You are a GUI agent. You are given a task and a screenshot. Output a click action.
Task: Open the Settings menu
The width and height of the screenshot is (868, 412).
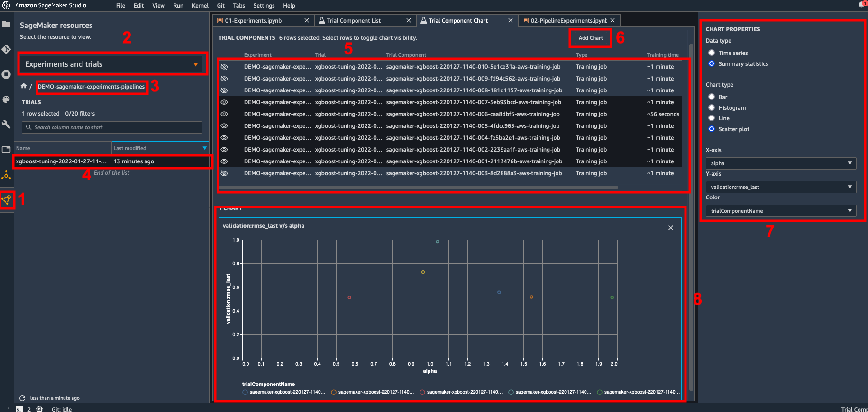pyautogui.click(x=264, y=6)
